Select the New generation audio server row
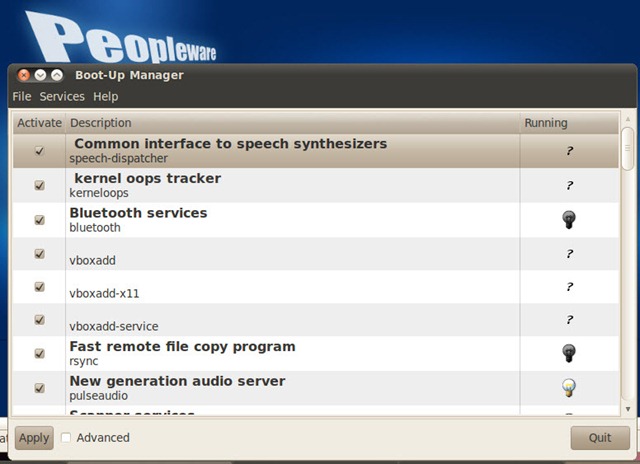Image resolution: width=640 pixels, height=464 pixels. pyautogui.click(x=316, y=388)
